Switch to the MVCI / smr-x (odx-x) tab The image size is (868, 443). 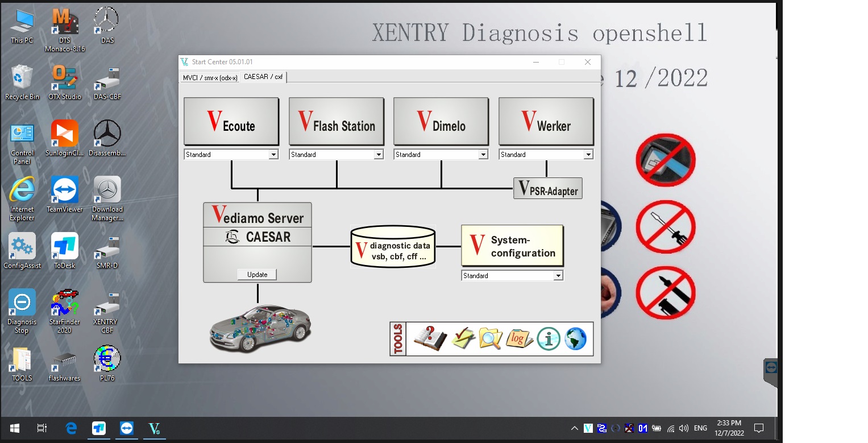[210, 77]
